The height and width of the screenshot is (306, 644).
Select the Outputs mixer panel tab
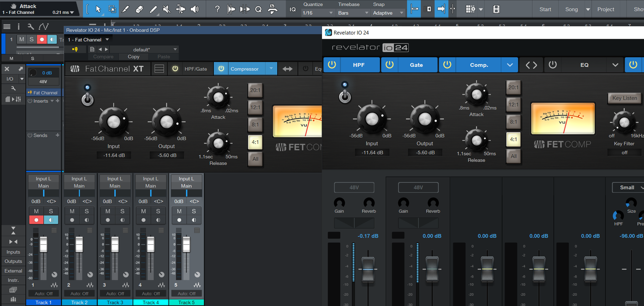[x=13, y=261]
